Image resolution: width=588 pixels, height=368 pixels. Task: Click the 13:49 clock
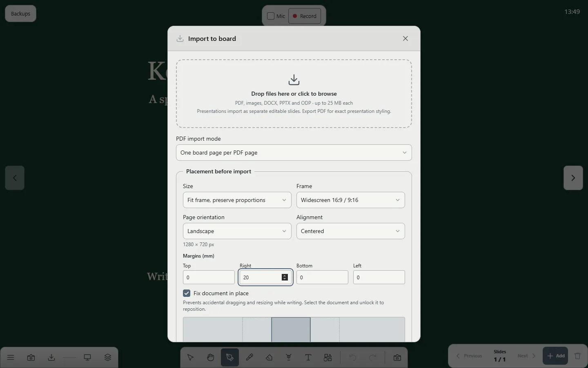(x=572, y=12)
